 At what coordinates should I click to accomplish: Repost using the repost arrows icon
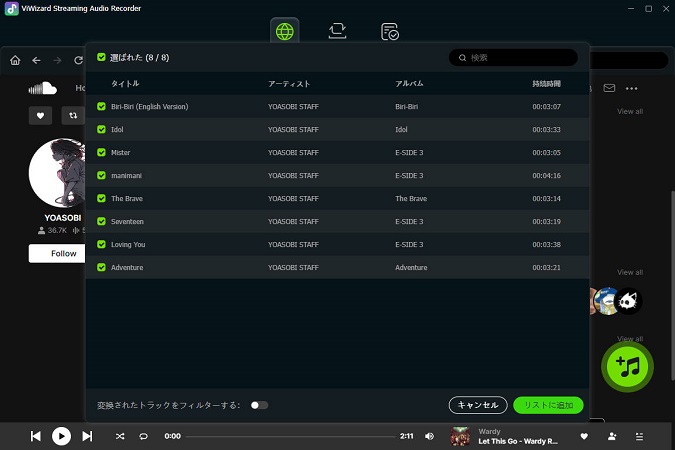[73, 115]
